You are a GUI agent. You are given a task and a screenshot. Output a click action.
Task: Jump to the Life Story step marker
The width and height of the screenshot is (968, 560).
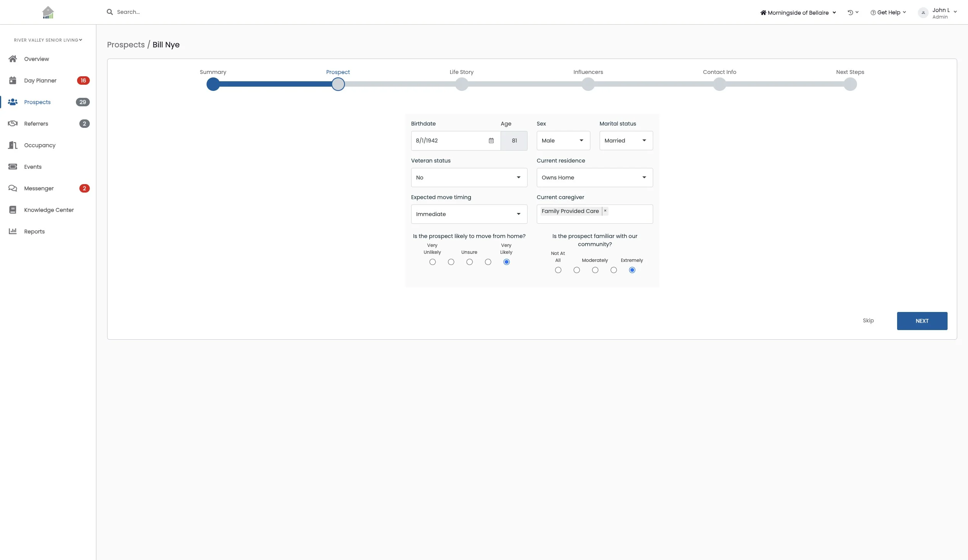pyautogui.click(x=462, y=84)
